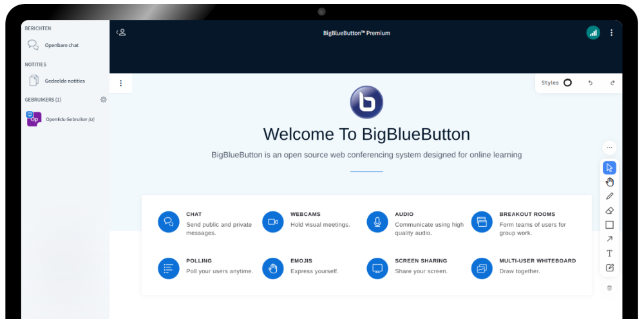Expand more tools ellipsis above toolbar

tap(609, 148)
